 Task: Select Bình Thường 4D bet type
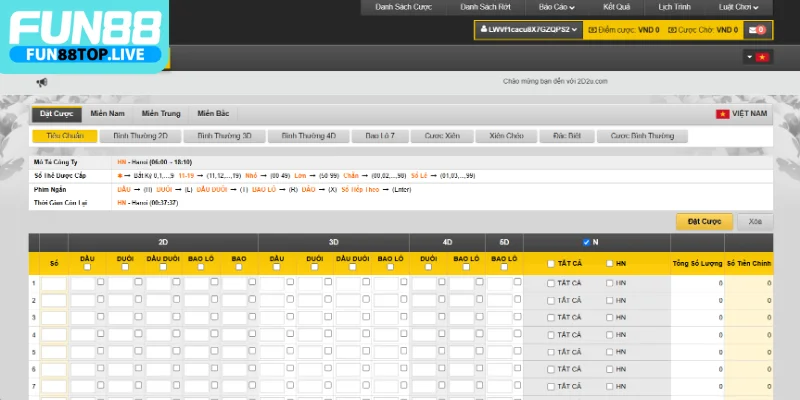click(308, 136)
